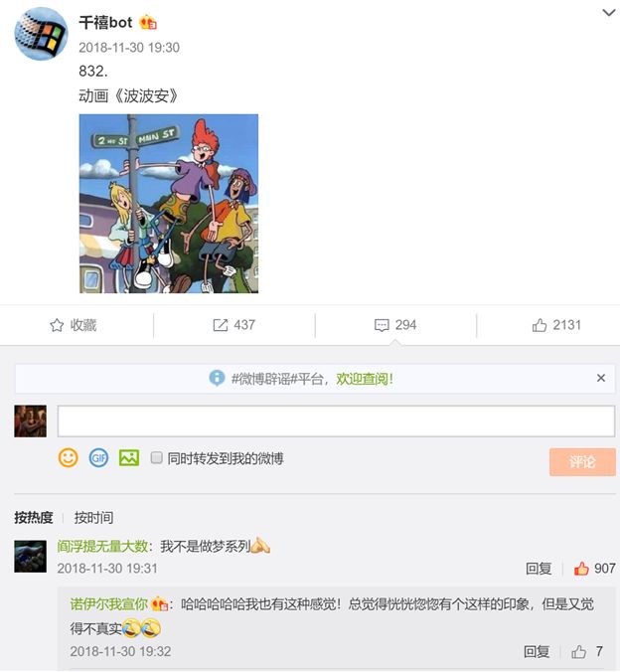
Task: Open the emoji picker smiley icon
Action: click(69, 457)
